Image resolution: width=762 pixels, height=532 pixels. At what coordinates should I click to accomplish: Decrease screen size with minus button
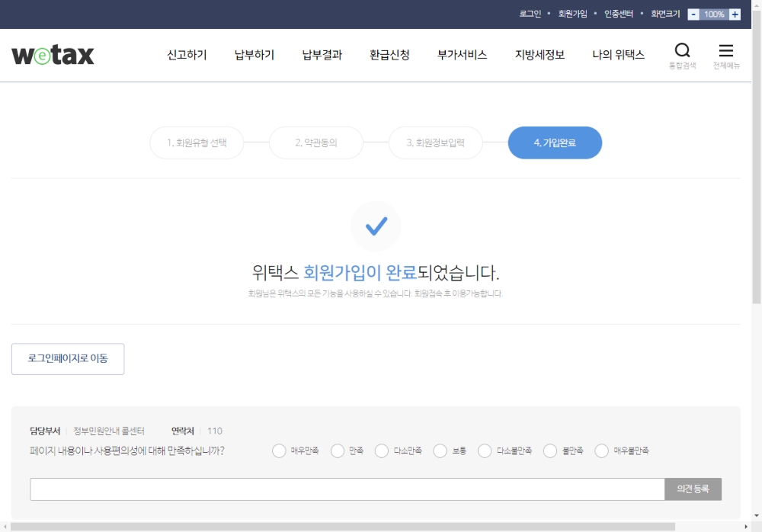[693, 14]
